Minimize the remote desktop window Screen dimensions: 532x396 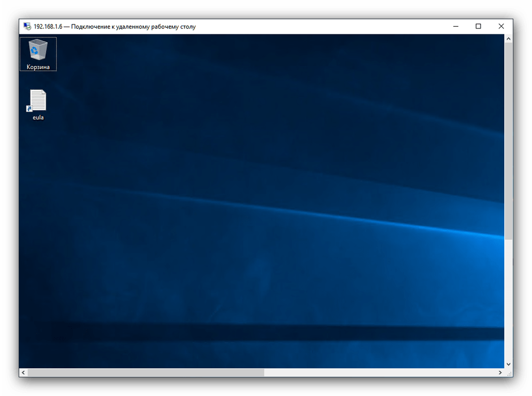click(455, 27)
